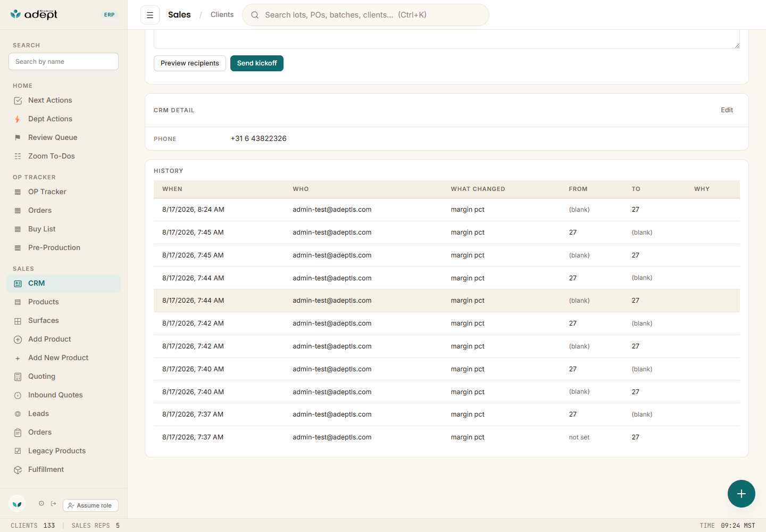This screenshot has height=532, width=766.
Task: Click the ERP badge
Action: [110, 15]
